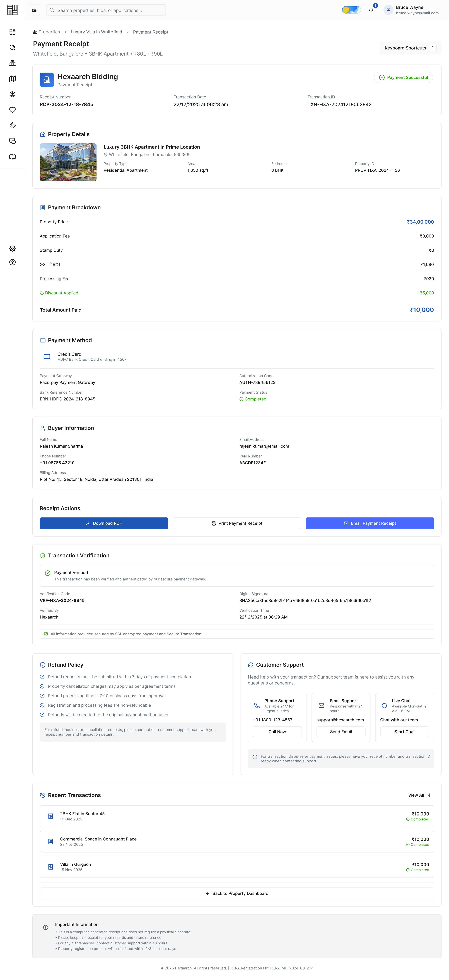Open the sidebar buildings icon
Image resolution: width=449 pixels, height=980 pixels.
click(x=12, y=63)
